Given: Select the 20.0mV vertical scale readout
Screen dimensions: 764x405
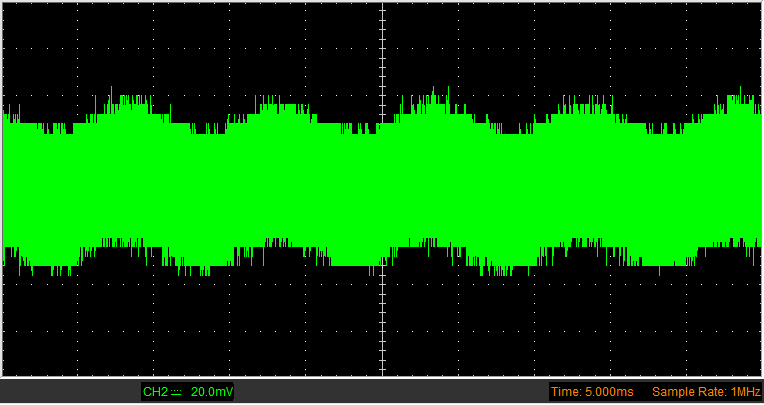Looking at the screenshot, I should click(212, 391).
